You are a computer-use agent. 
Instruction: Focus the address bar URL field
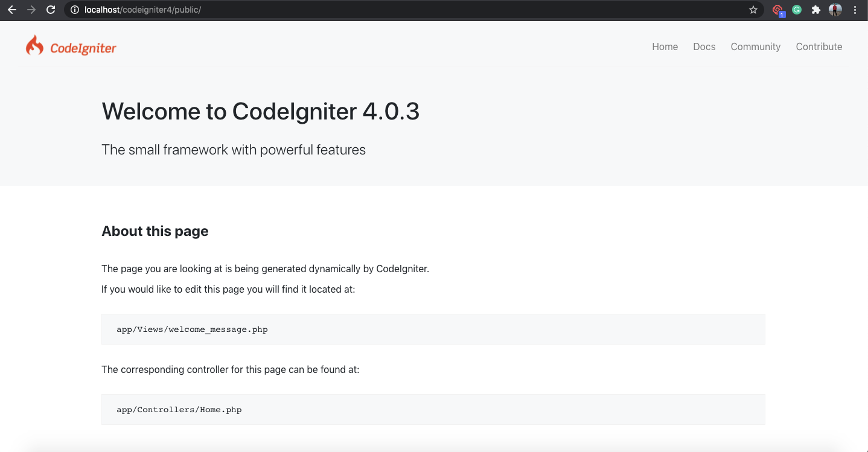click(x=362, y=10)
